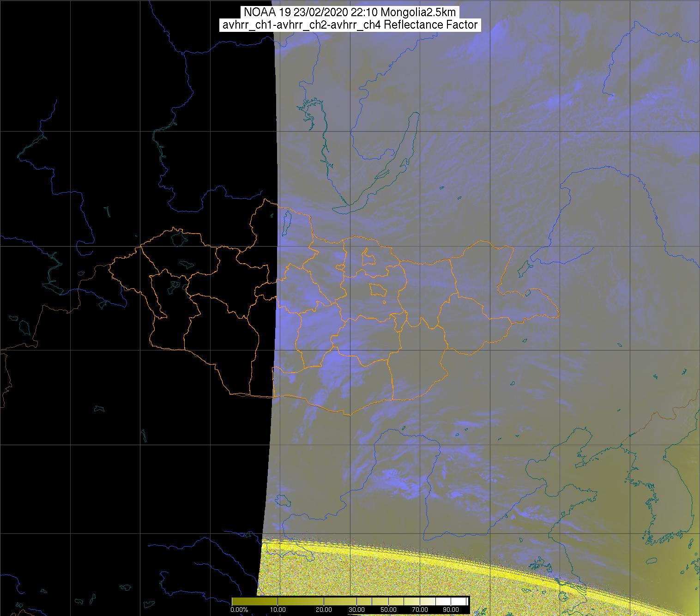Click the title 'NOAA 19 23/02/2020 22:10 Mongolia2.5km'
This screenshot has width=700, height=616.
pos(350,12)
